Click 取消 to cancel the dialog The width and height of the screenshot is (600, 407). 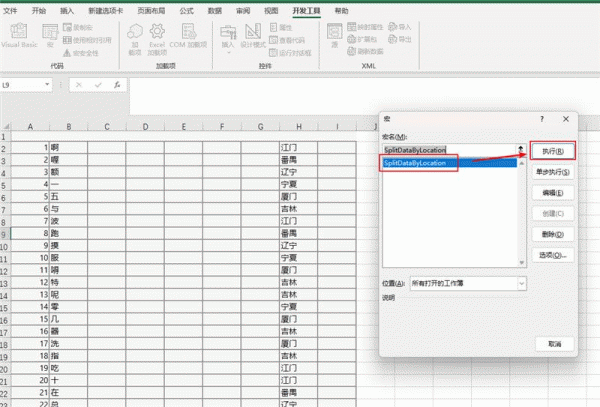tap(553, 343)
